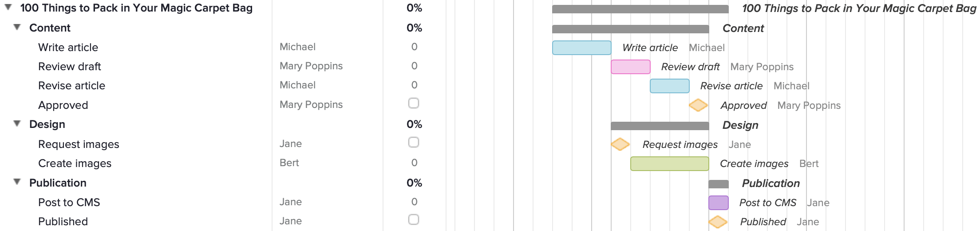This screenshot has height=231, width=980.
Task: Select the pink Review draft task bar
Action: click(x=630, y=67)
